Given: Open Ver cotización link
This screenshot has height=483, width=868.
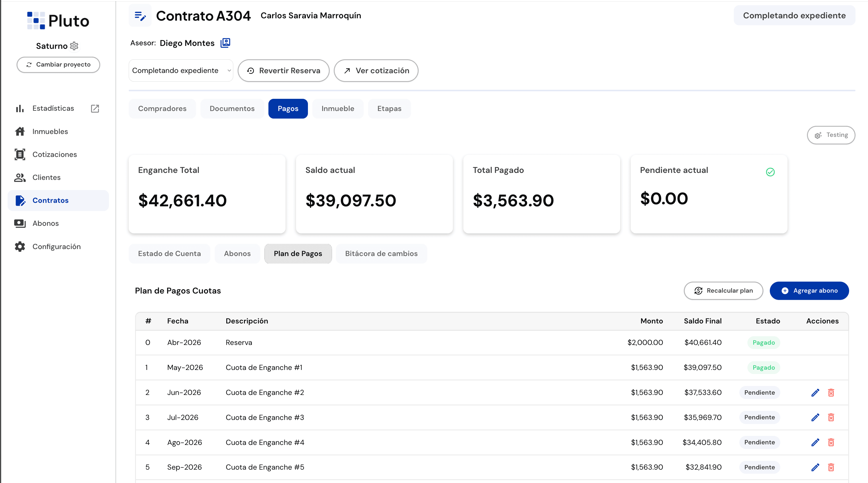Looking at the screenshot, I should click(x=376, y=70).
